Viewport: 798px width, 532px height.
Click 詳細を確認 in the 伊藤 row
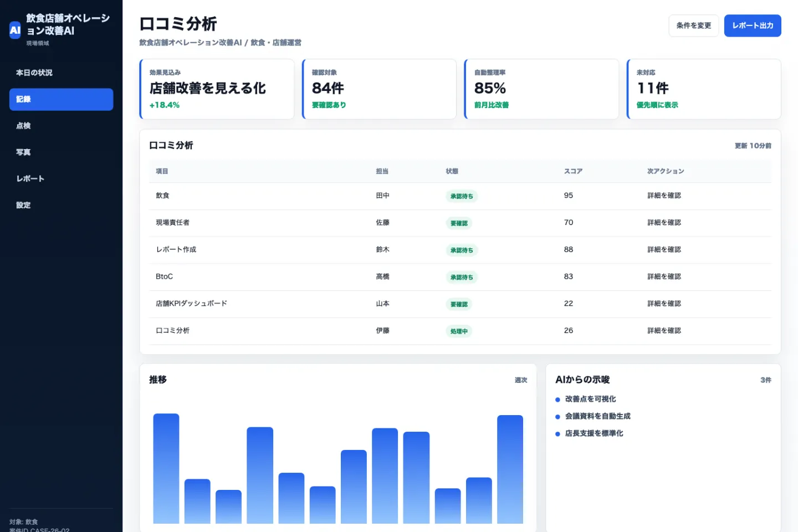[x=664, y=331]
